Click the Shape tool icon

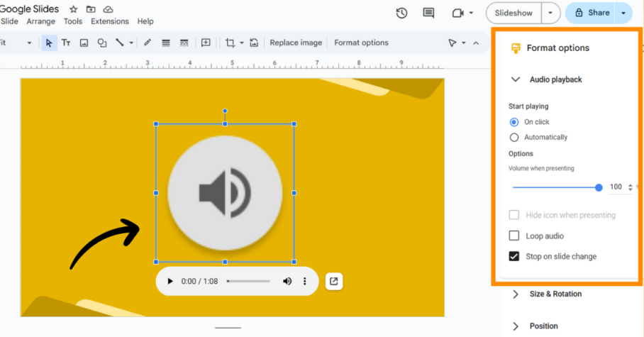coord(102,43)
